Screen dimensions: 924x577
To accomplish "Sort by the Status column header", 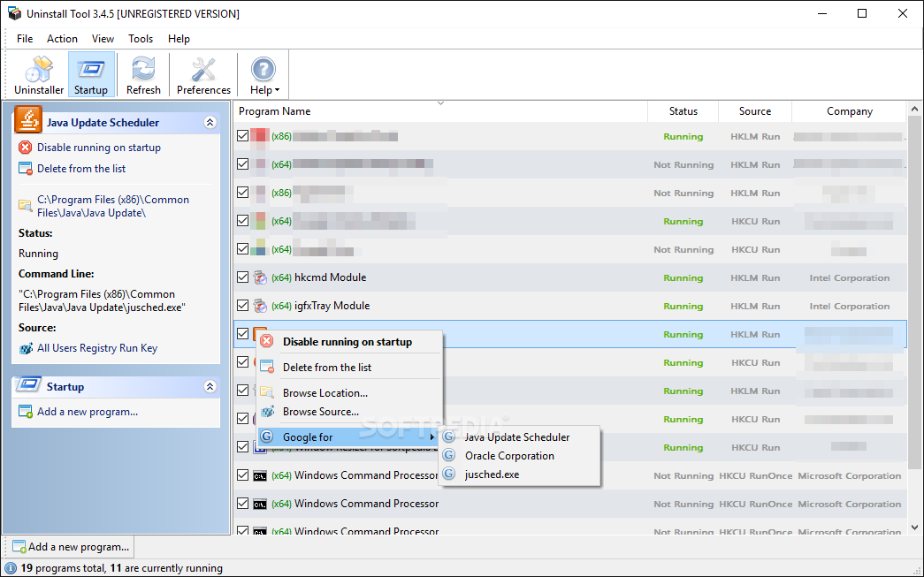I will click(x=683, y=111).
